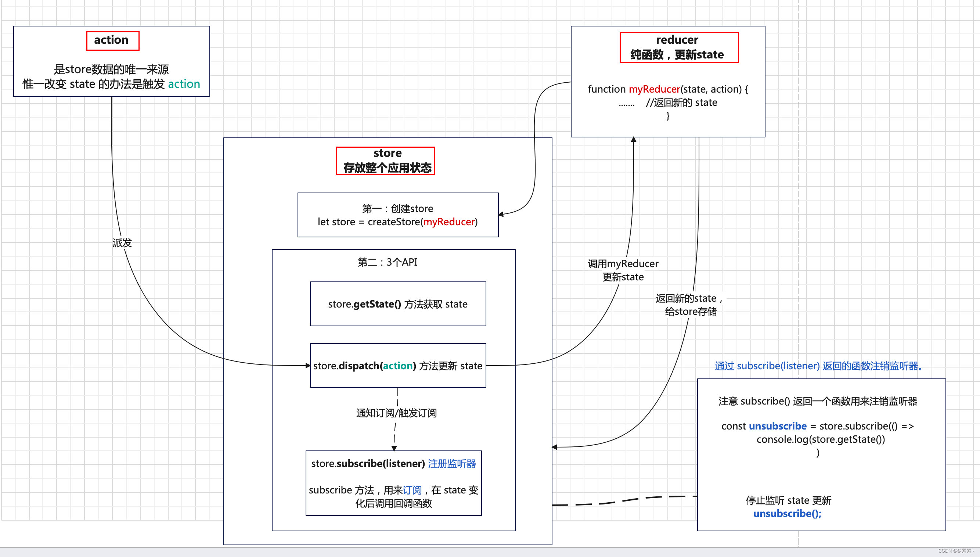Click the '派发' arrow label
The image size is (980, 557).
pyautogui.click(x=122, y=243)
